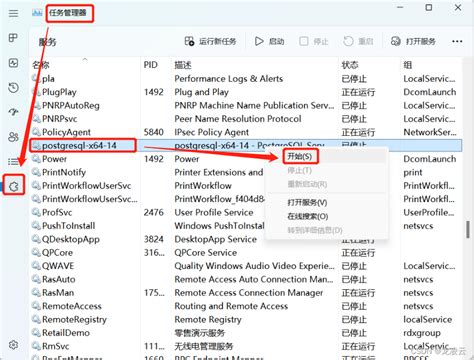Screen dimensions: 474x360
Task: Open Task Manager settings gear
Action: pyautogui.click(x=13, y=345)
